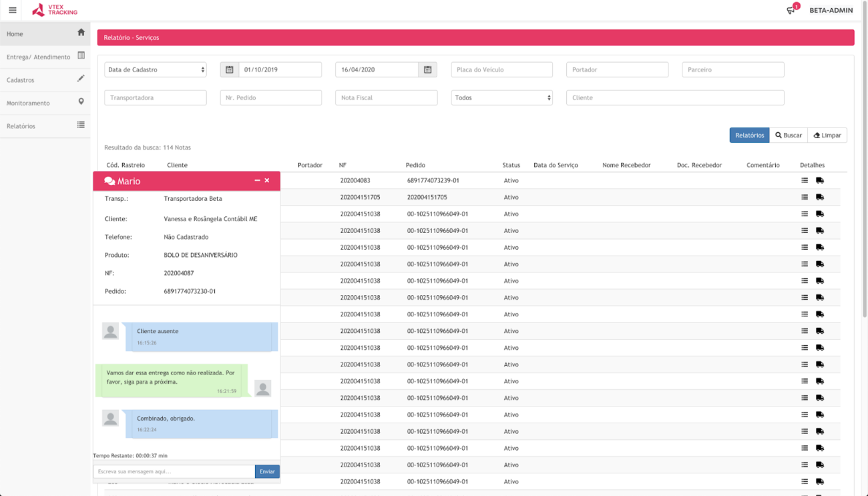Click the Home icon in sidebar
Image resolution: width=868 pixels, height=496 pixels.
(81, 33)
